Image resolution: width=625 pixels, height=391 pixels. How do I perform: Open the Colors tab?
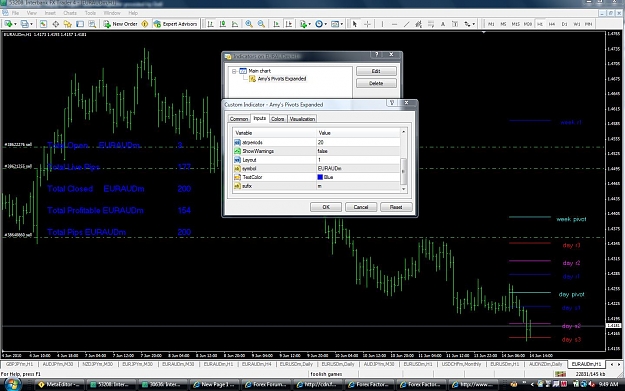[x=277, y=119]
